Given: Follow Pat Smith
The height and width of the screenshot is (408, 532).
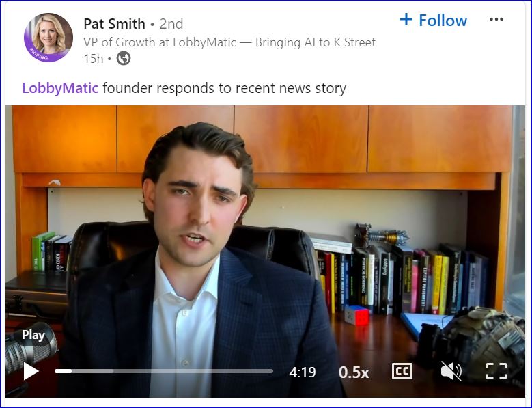Looking at the screenshot, I should click(434, 20).
